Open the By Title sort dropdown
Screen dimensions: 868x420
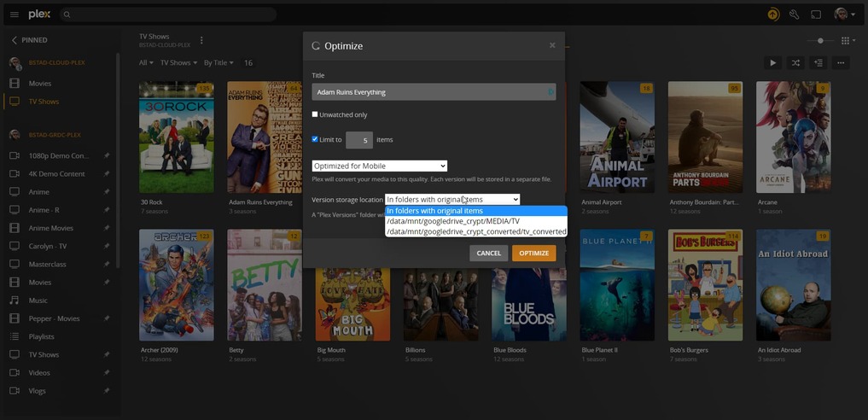(218, 62)
